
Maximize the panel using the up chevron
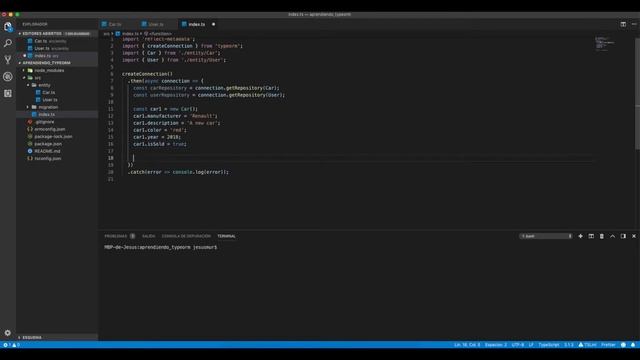click(x=612, y=236)
